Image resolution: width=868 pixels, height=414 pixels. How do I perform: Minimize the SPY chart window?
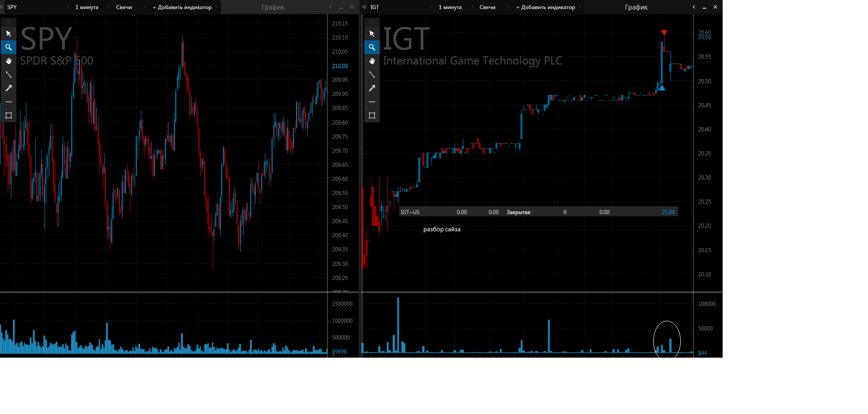pos(341,7)
